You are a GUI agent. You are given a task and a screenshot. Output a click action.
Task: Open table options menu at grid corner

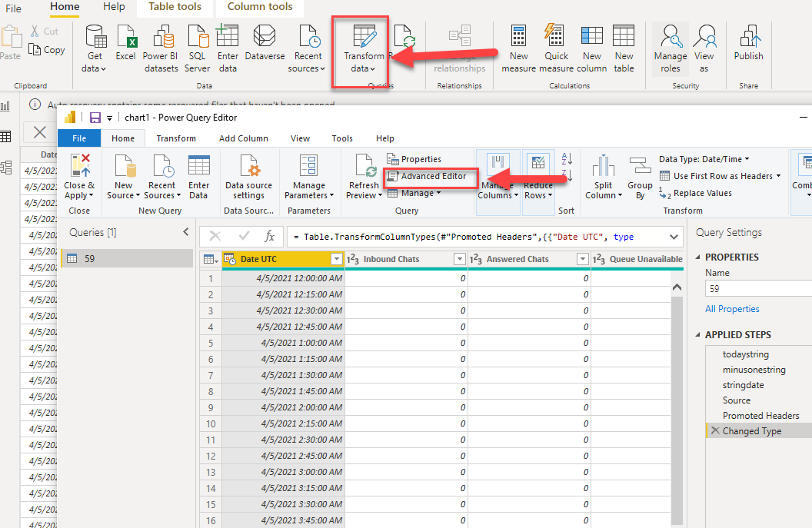(210, 259)
